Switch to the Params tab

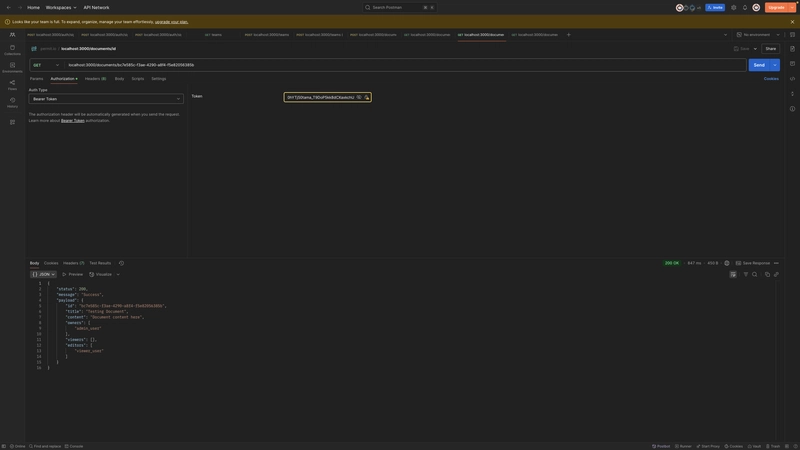tap(36, 79)
